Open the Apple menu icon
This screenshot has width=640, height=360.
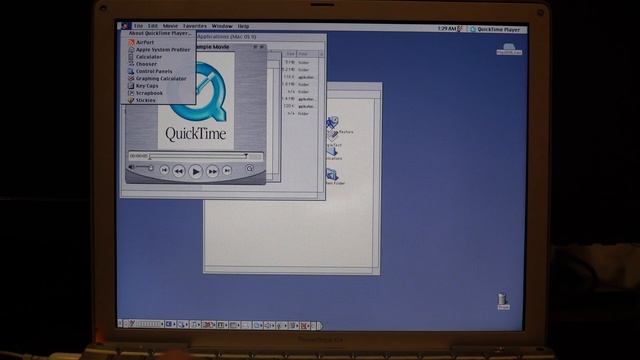pyautogui.click(x=124, y=26)
